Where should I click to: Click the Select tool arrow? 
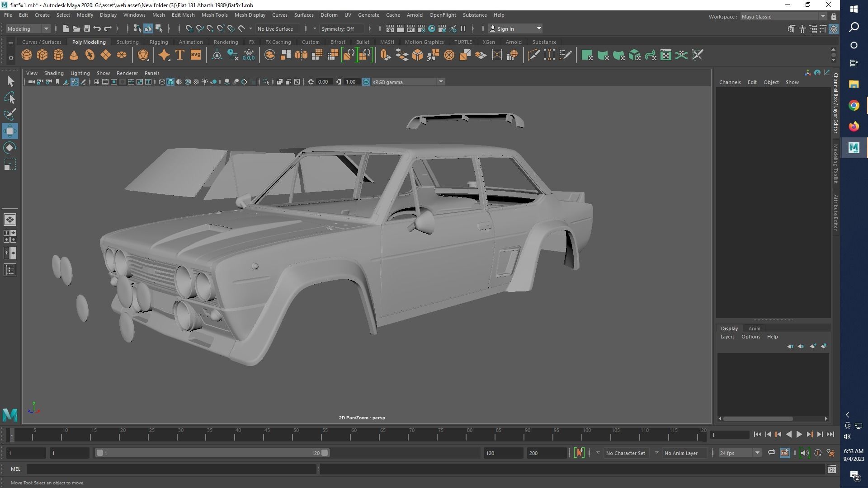(10, 81)
